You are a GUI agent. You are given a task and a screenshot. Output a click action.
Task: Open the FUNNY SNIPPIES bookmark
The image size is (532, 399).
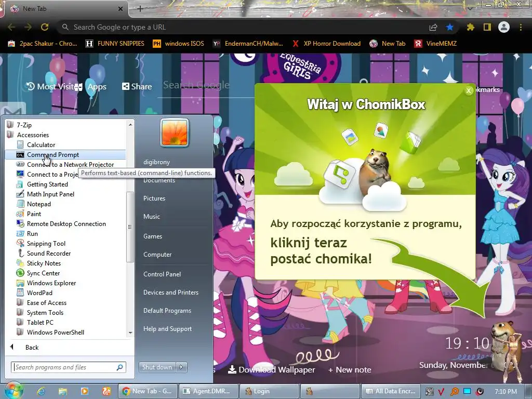(115, 44)
